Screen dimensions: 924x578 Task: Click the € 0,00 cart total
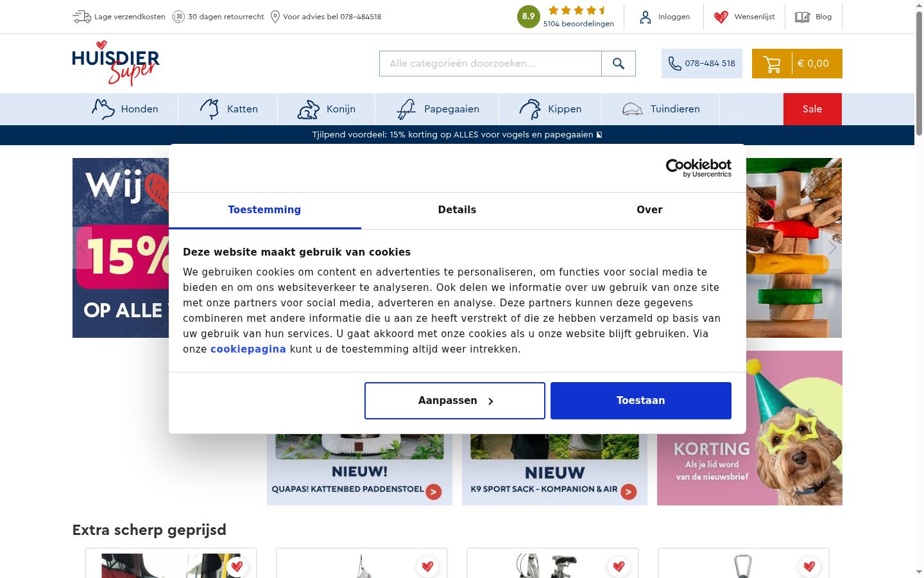813,64
